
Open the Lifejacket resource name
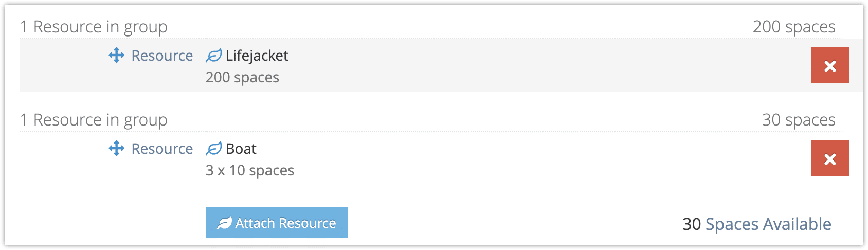click(257, 56)
